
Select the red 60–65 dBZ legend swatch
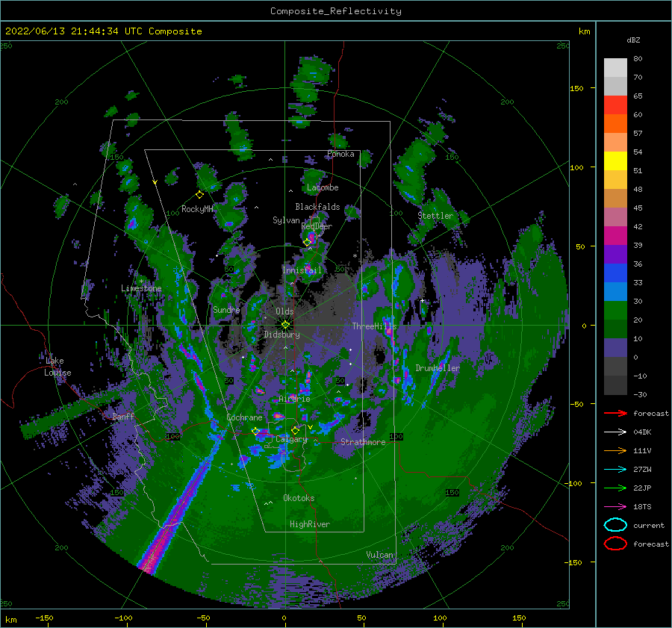coord(615,105)
